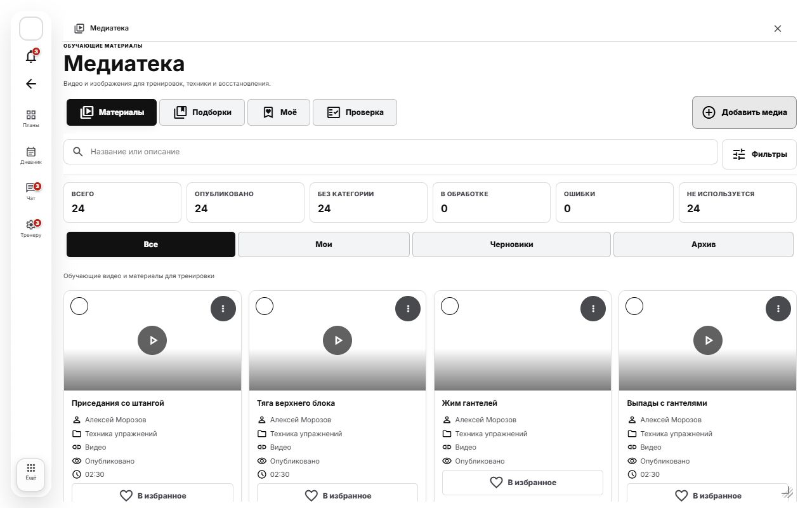The image size is (812, 508).
Task: Show the Мои media filter
Action: click(324, 244)
